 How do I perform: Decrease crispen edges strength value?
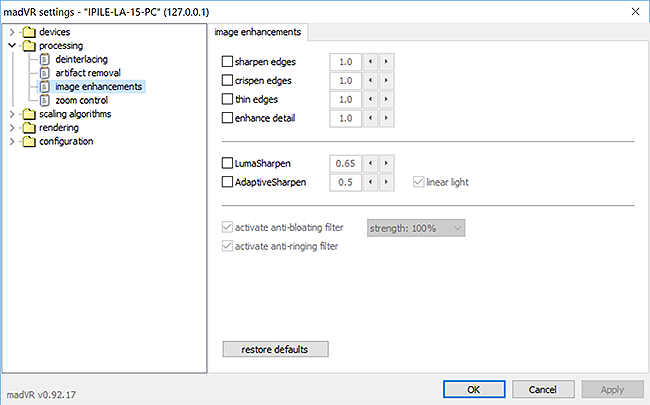[370, 80]
